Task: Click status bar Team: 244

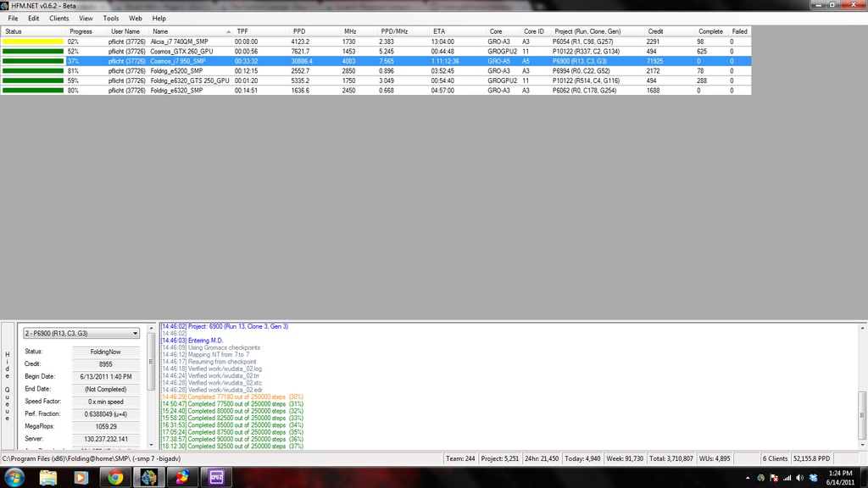Action: 460,458
